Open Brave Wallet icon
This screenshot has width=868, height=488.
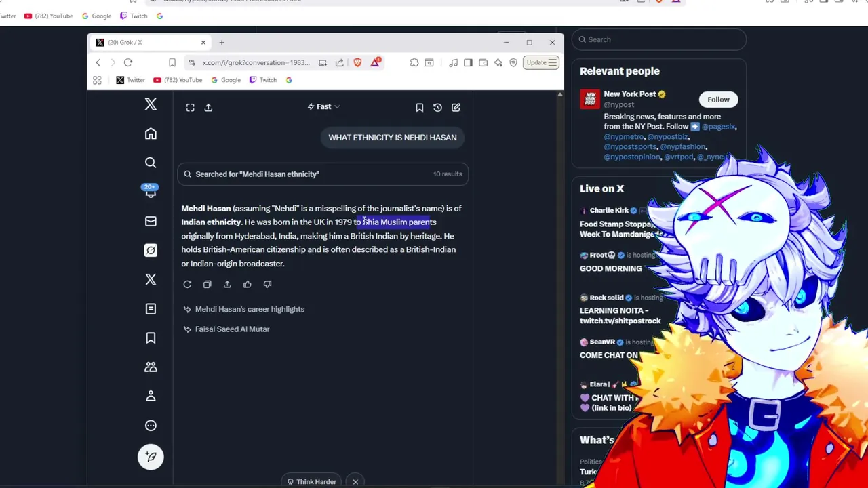[483, 62]
